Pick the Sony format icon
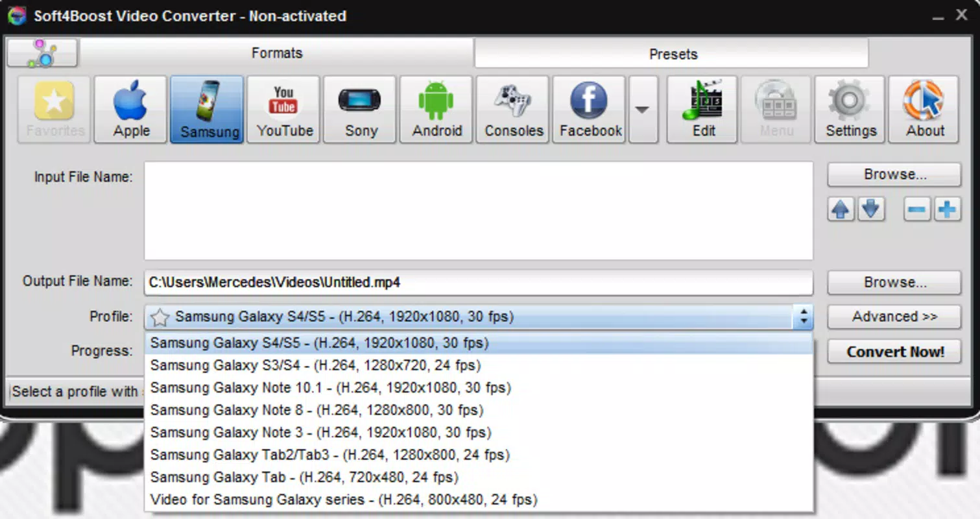The image size is (980, 519). coord(360,109)
